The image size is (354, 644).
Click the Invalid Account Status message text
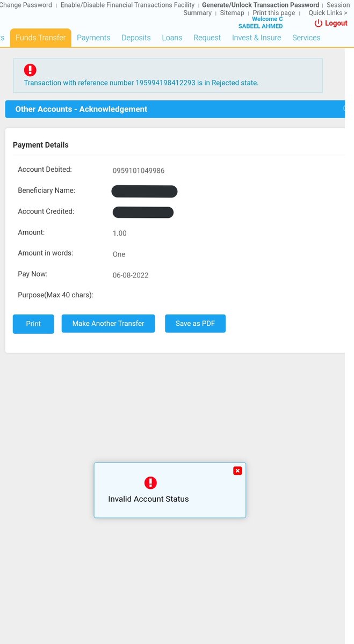[x=148, y=499]
